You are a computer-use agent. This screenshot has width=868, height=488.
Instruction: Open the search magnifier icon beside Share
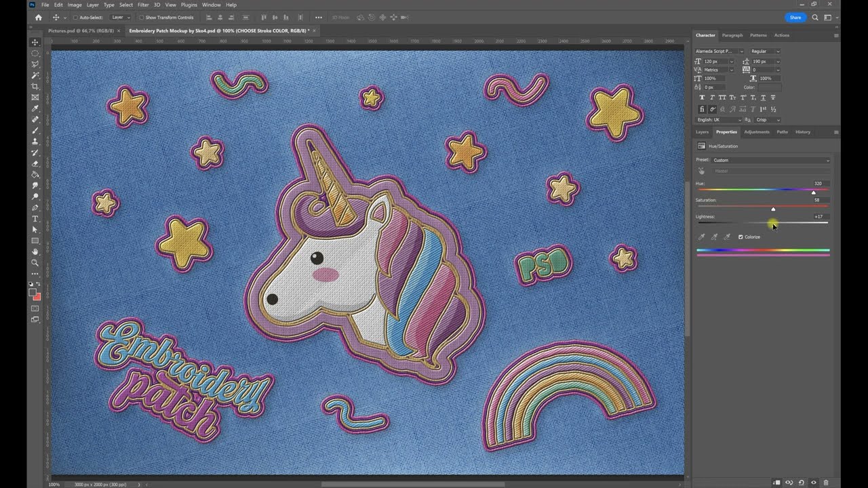(x=815, y=18)
